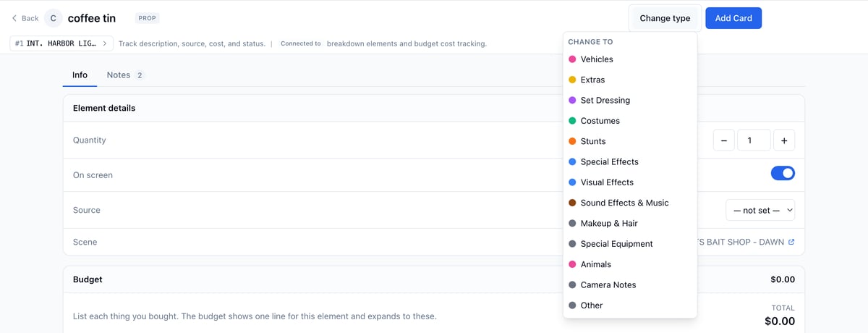The width and height of the screenshot is (868, 333).
Task: Click the 'On screen' row label
Action: (x=93, y=175)
